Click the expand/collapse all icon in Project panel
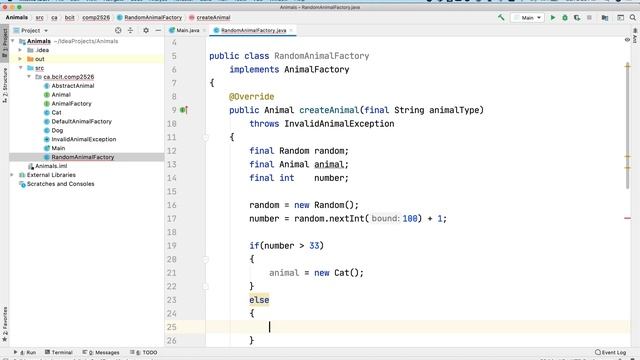 pos(131,30)
